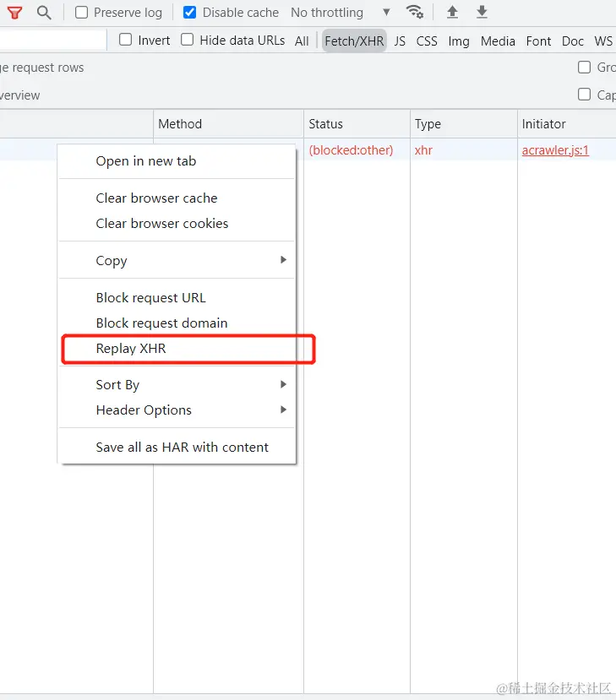The image size is (616, 700).
Task: Sort by the Initiator column header
Action: point(567,123)
